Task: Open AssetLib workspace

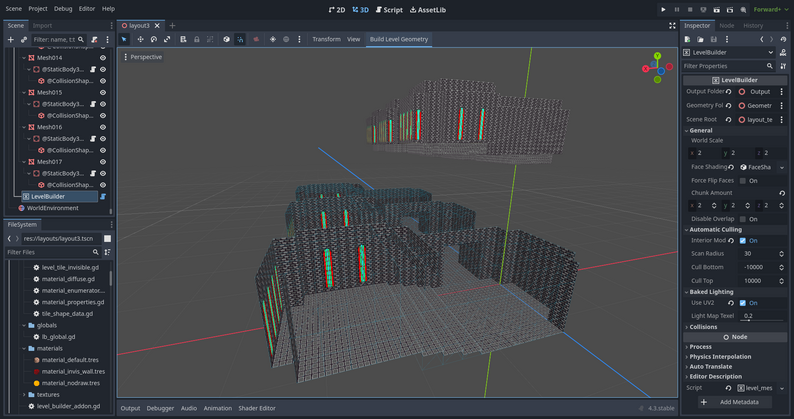Action: (428, 10)
